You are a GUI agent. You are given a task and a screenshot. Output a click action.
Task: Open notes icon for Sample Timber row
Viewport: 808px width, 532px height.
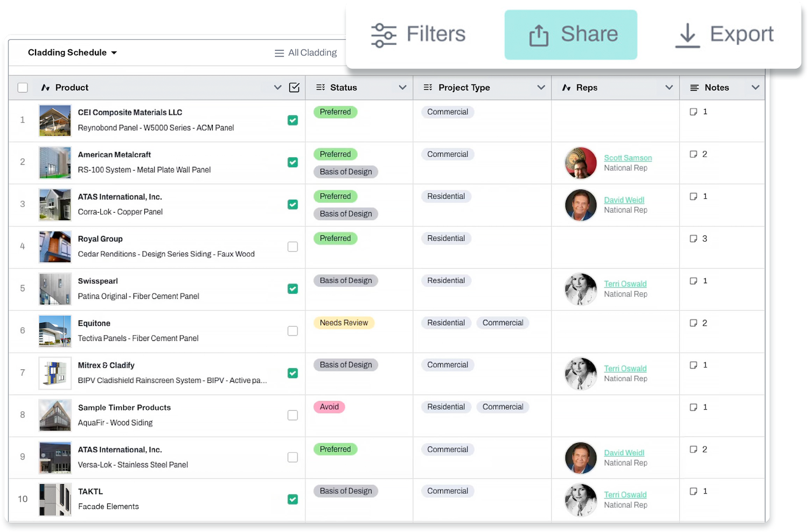tap(693, 407)
